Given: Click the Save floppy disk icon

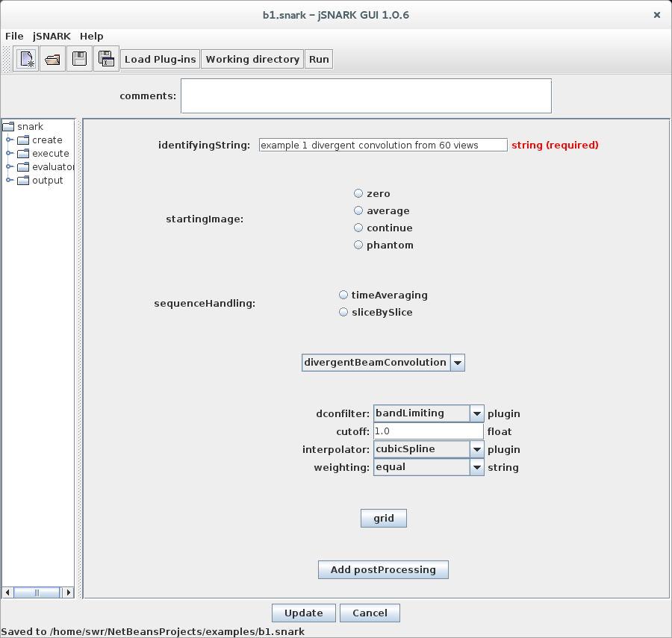Looking at the screenshot, I should 79,59.
